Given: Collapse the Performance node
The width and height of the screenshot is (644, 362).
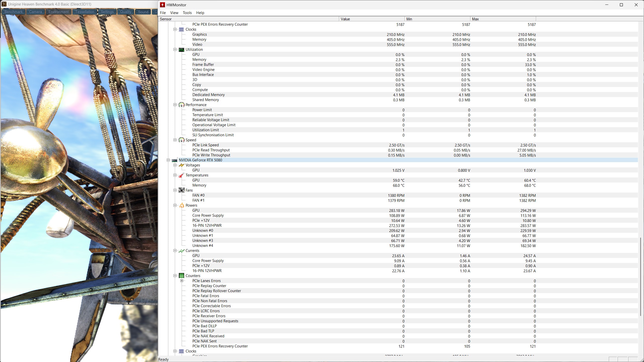Looking at the screenshot, I should (x=175, y=105).
